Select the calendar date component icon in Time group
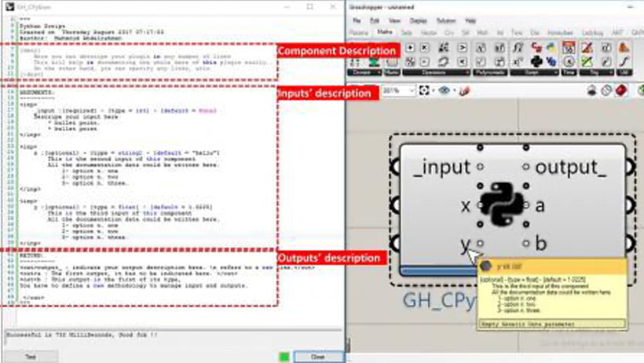Viewport: 644px width, 363px height. coord(569,48)
